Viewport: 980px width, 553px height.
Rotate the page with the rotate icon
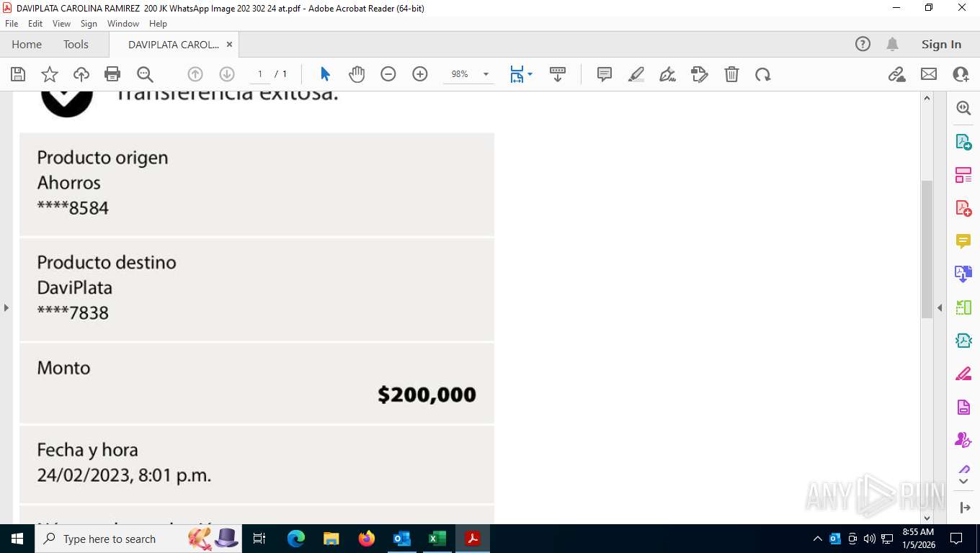pos(763,74)
